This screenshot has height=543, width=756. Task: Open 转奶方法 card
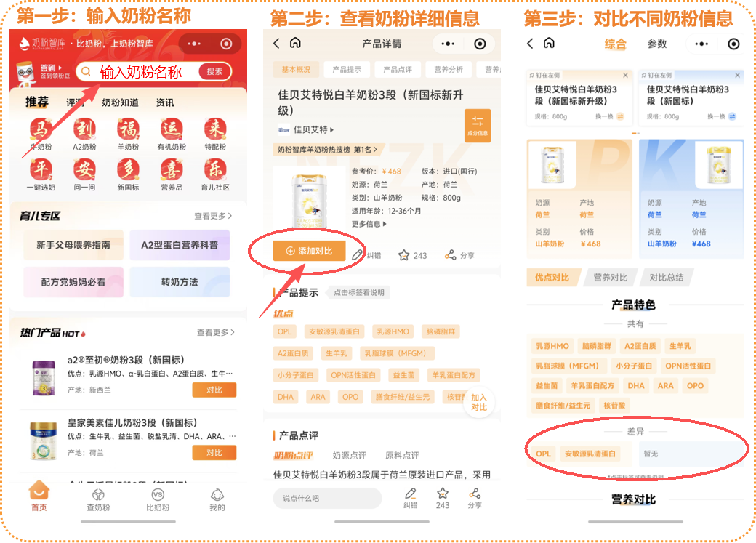click(180, 282)
